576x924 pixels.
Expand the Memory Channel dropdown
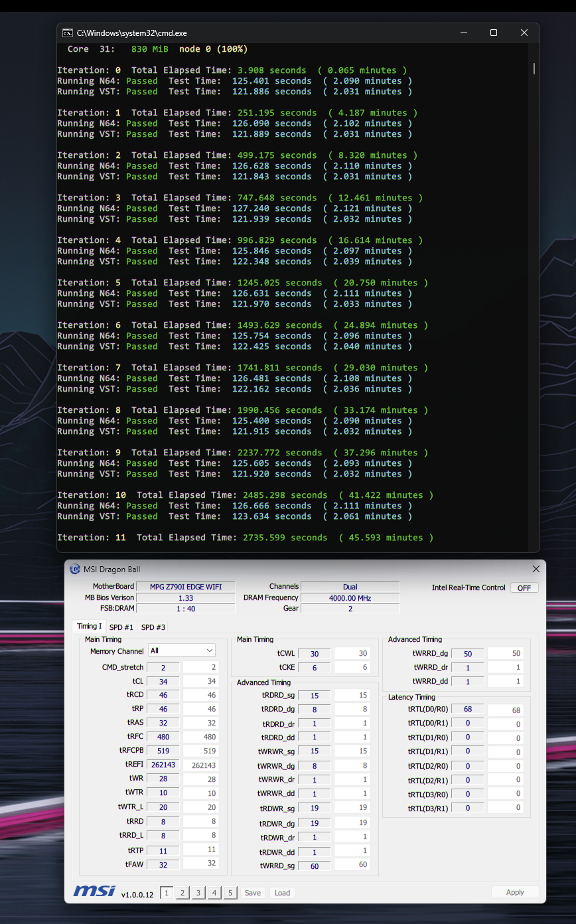pos(182,651)
